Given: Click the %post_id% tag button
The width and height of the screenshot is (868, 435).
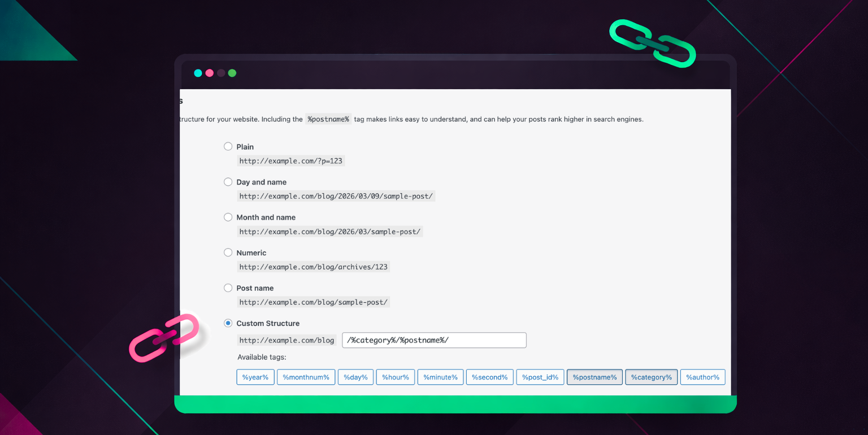Looking at the screenshot, I should tap(540, 377).
